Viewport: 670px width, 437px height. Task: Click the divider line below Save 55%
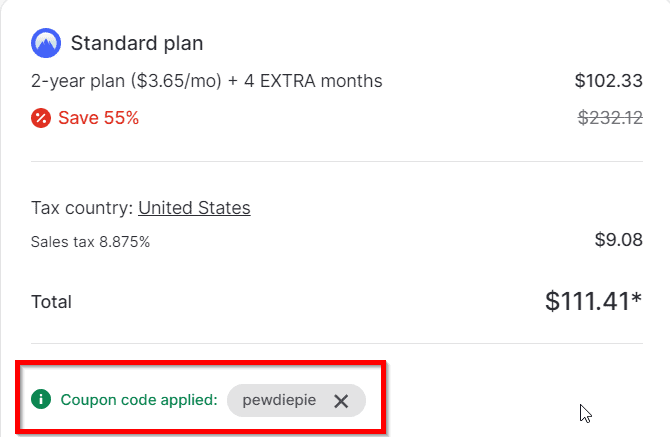[x=336, y=161]
